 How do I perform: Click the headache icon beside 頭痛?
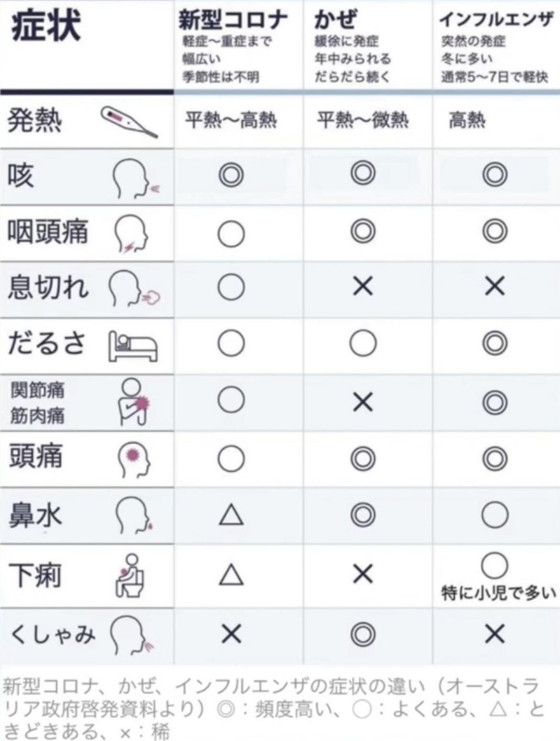click(134, 459)
